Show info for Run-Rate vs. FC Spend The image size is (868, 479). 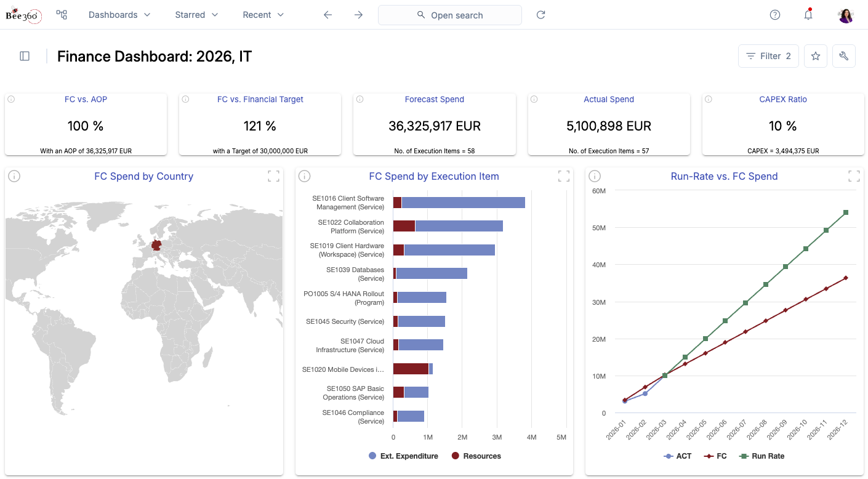coord(595,177)
